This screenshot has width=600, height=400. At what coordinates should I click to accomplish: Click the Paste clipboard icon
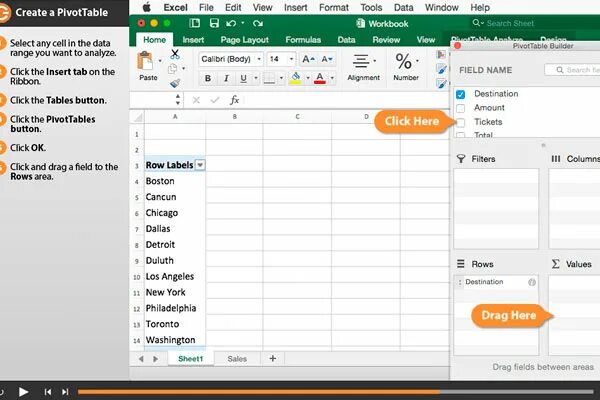point(145,61)
